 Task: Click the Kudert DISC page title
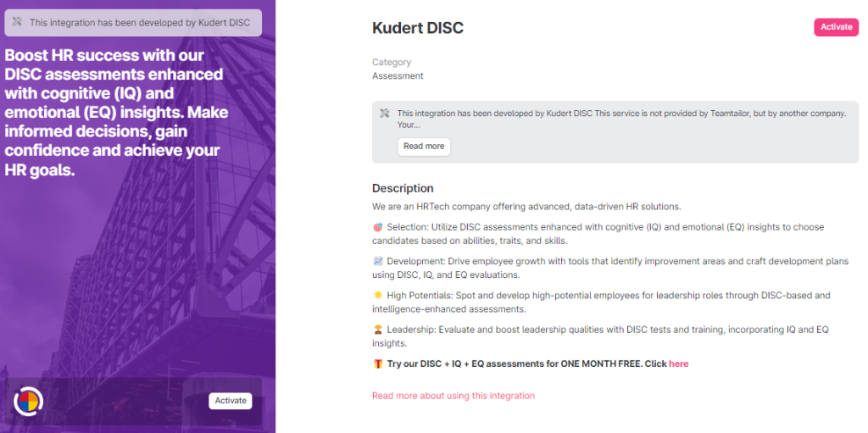click(x=418, y=28)
